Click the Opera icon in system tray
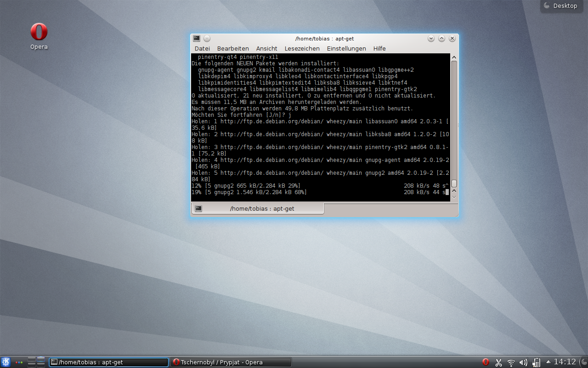The image size is (588, 368). pyautogui.click(x=486, y=362)
